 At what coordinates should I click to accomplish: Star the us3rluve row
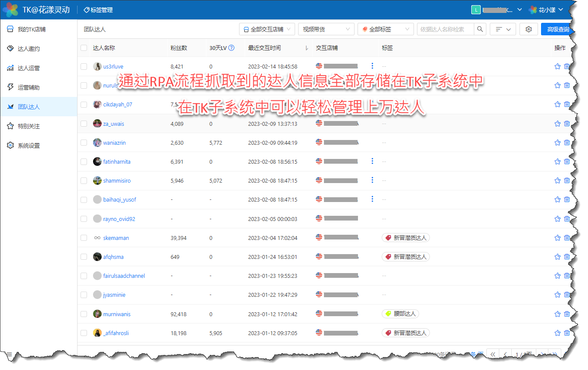point(557,67)
